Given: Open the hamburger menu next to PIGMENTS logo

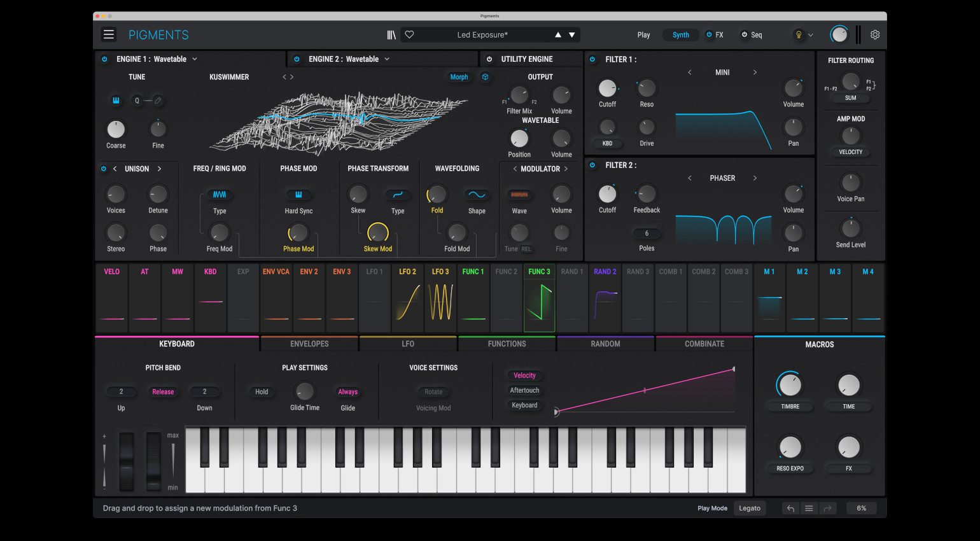Looking at the screenshot, I should [x=109, y=34].
